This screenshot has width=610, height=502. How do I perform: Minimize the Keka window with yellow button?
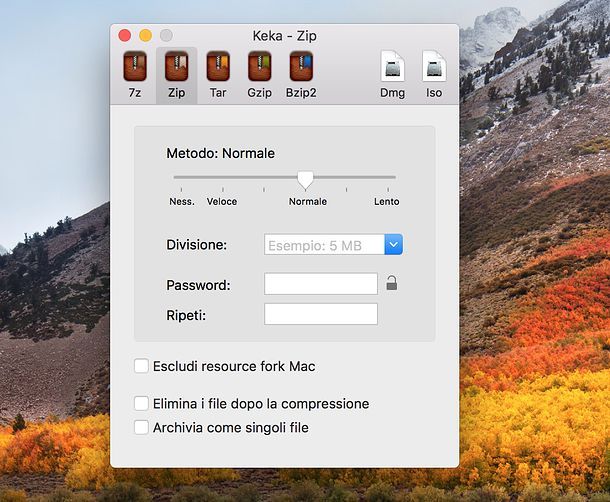tap(145, 35)
